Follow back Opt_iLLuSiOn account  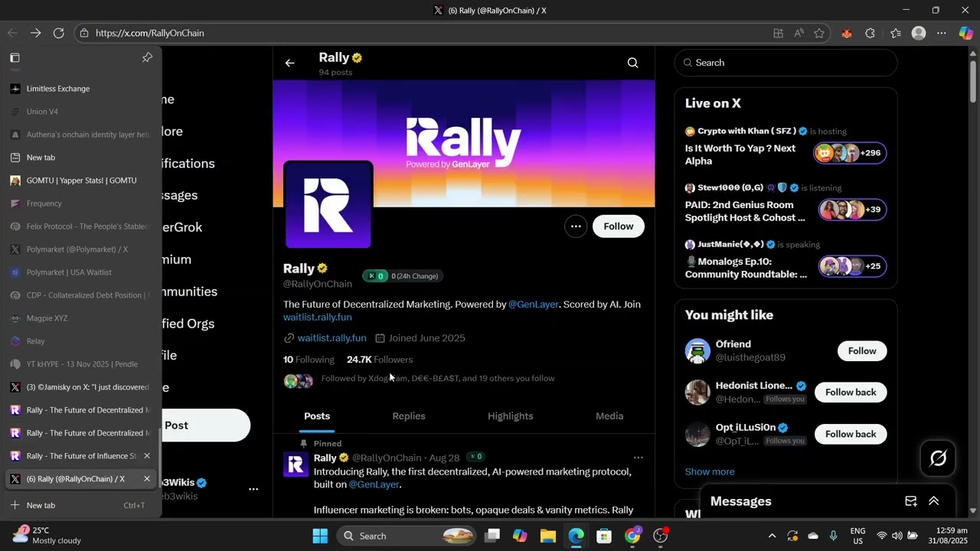(x=851, y=434)
